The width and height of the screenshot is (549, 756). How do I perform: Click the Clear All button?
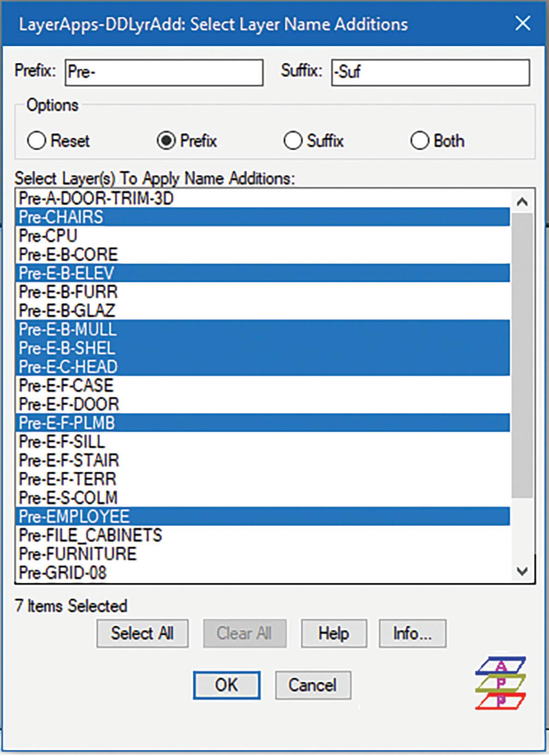244,633
